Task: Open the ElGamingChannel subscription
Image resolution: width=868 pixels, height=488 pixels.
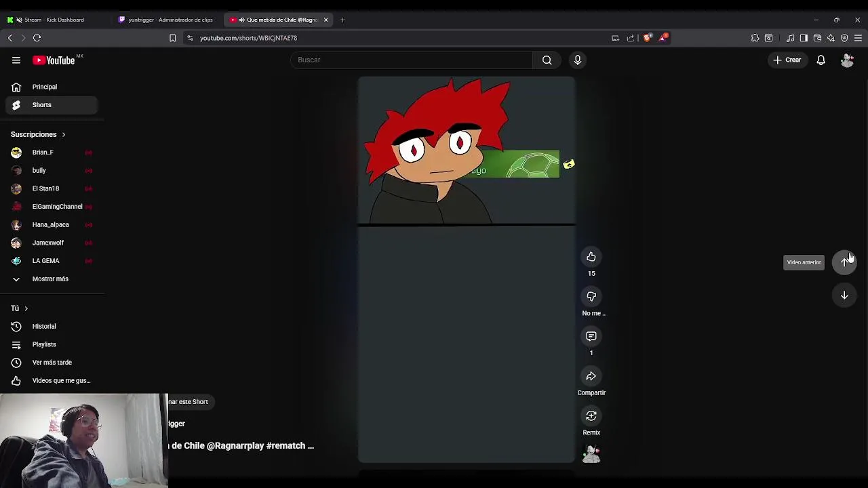Action: pyautogui.click(x=52, y=207)
